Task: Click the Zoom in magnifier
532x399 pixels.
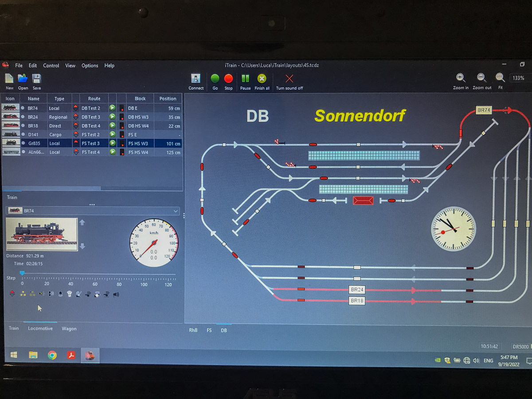Action: [461, 78]
